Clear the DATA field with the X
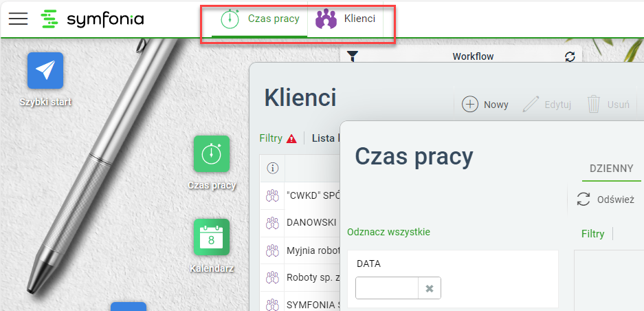Screen dimensions: 644x311 [x=430, y=288]
